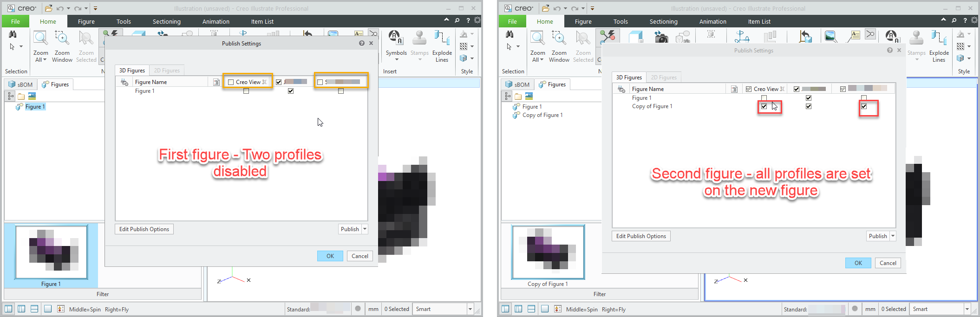The height and width of the screenshot is (317, 980).
Task: Open Smart selection dropdown in left status bar
Action: point(470,309)
